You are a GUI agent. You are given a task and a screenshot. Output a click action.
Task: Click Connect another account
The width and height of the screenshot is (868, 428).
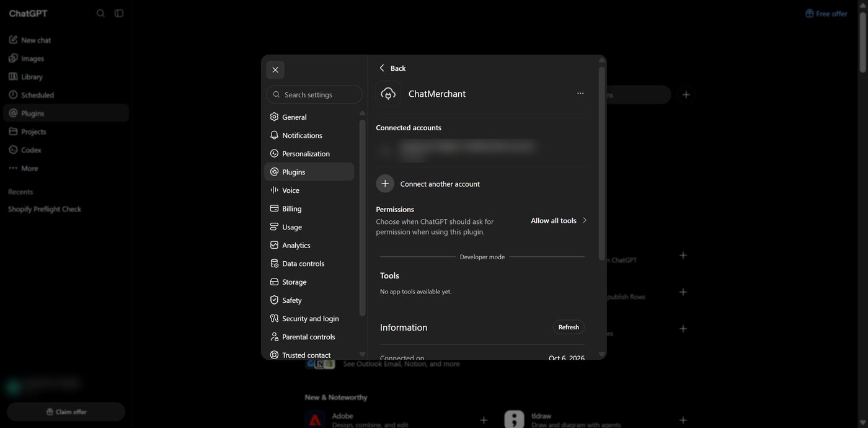tap(440, 184)
